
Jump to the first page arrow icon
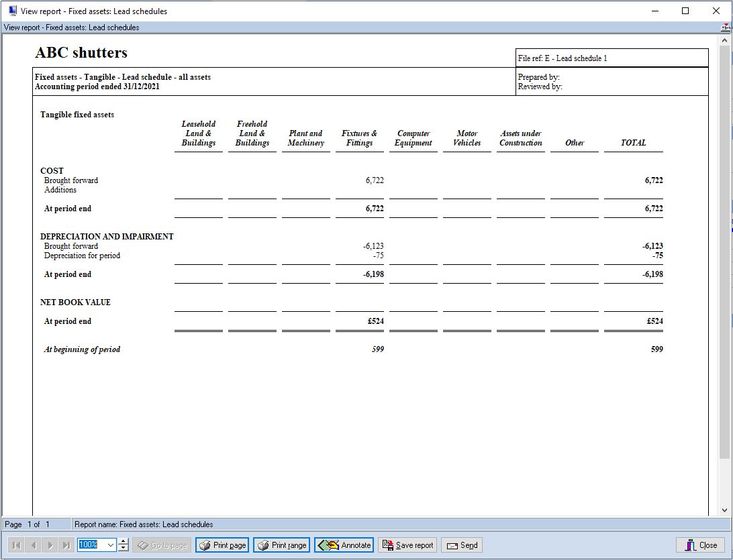(16, 545)
